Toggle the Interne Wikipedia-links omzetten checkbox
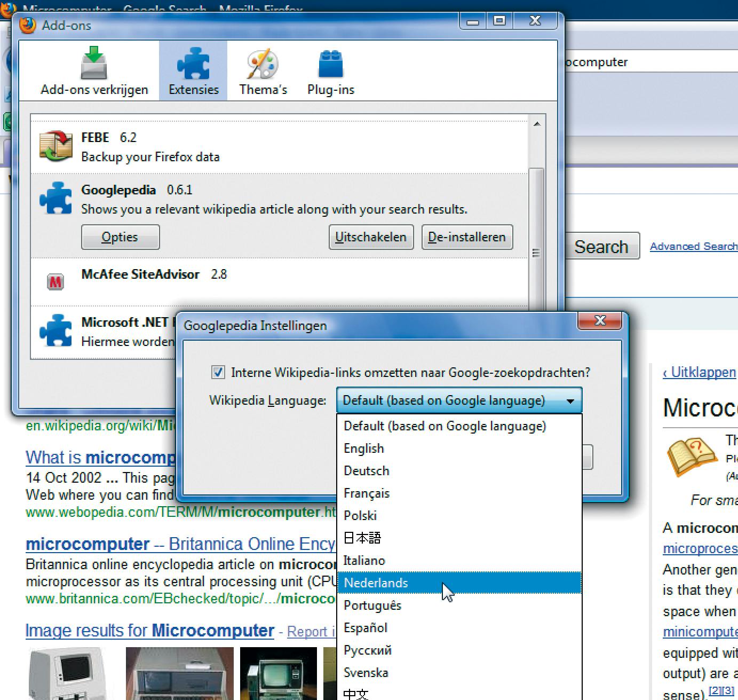The height and width of the screenshot is (700, 738). (x=218, y=372)
